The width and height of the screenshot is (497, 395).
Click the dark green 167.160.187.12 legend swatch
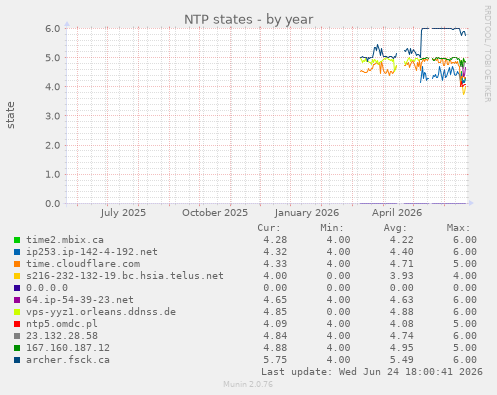17,348
